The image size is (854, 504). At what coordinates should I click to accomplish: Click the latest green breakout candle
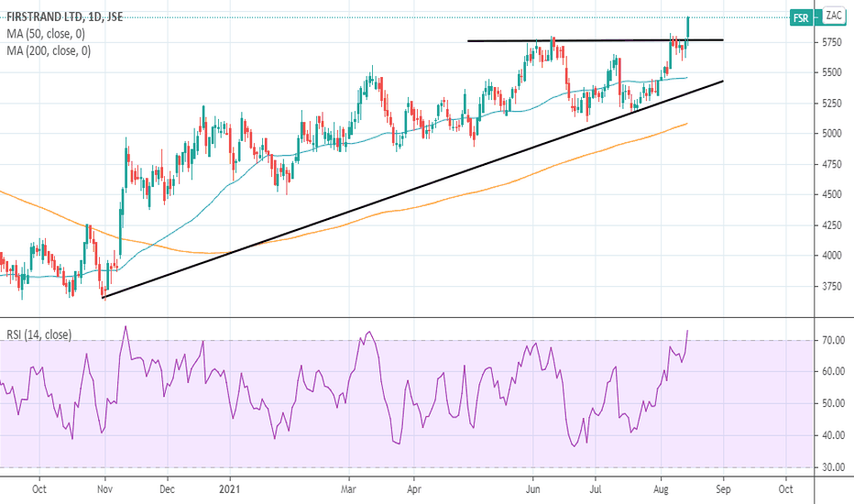[688, 27]
